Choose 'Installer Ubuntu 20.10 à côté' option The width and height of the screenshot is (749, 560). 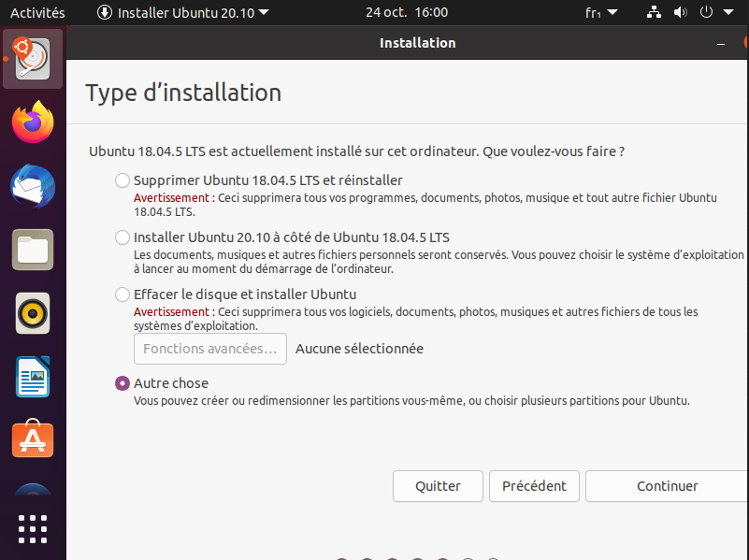coord(122,237)
